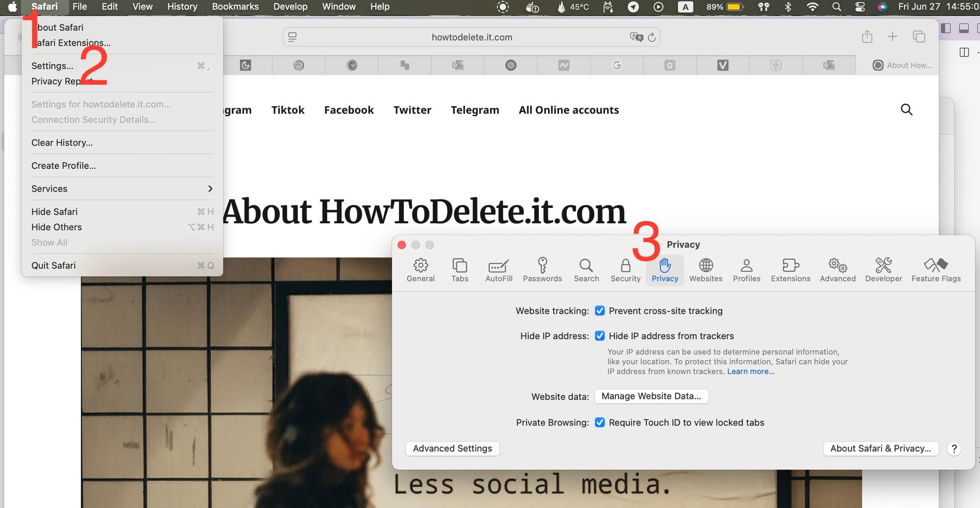
Task: Open the Facebook navigation link
Action: [349, 110]
